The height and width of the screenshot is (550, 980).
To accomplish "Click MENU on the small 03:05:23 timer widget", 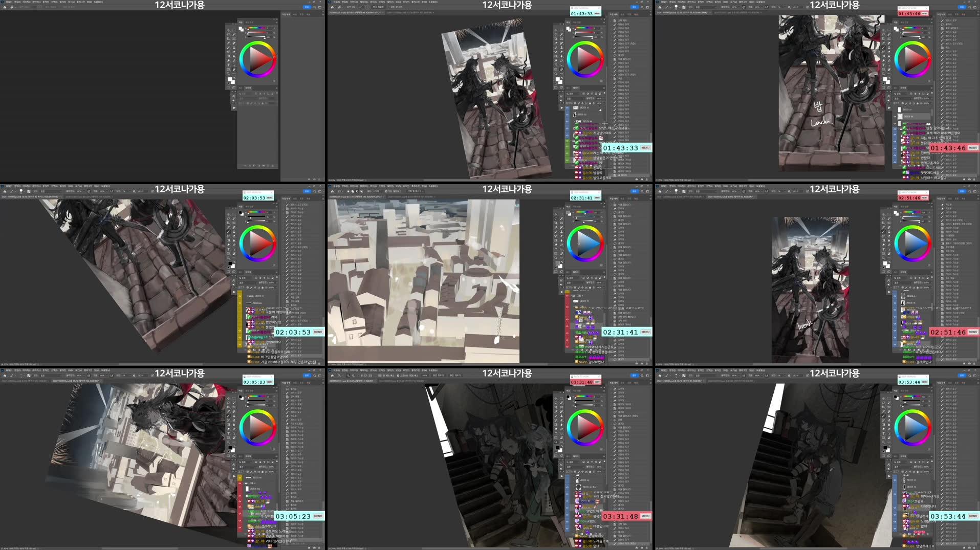I will pyautogui.click(x=269, y=382).
